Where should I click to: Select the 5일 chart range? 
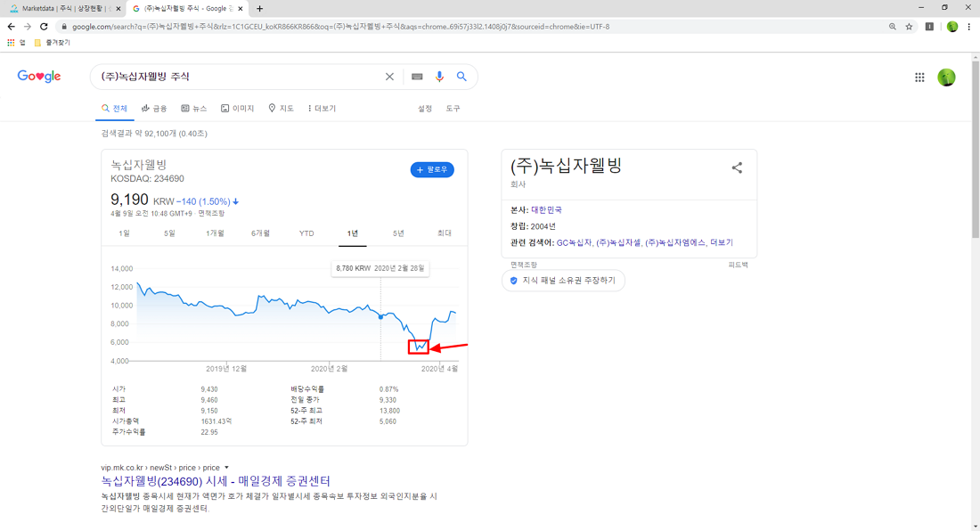tap(169, 233)
